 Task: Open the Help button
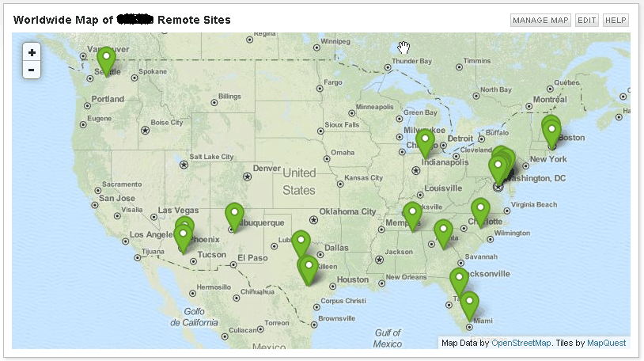(616, 20)
